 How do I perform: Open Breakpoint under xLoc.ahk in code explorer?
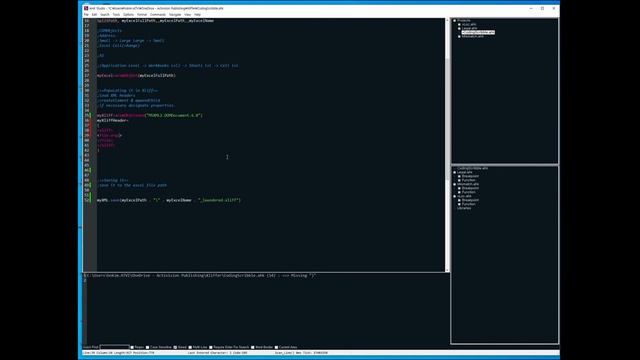coord(470,200)
